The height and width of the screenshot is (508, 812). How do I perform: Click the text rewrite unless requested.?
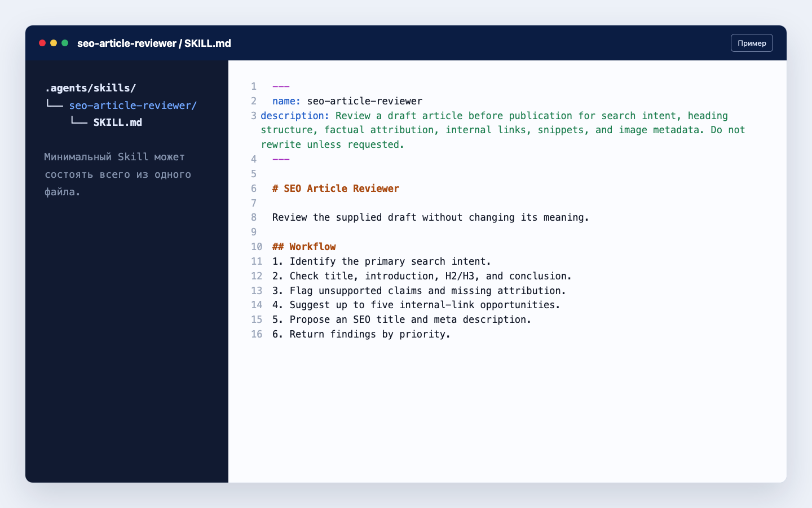click(333, 144)
